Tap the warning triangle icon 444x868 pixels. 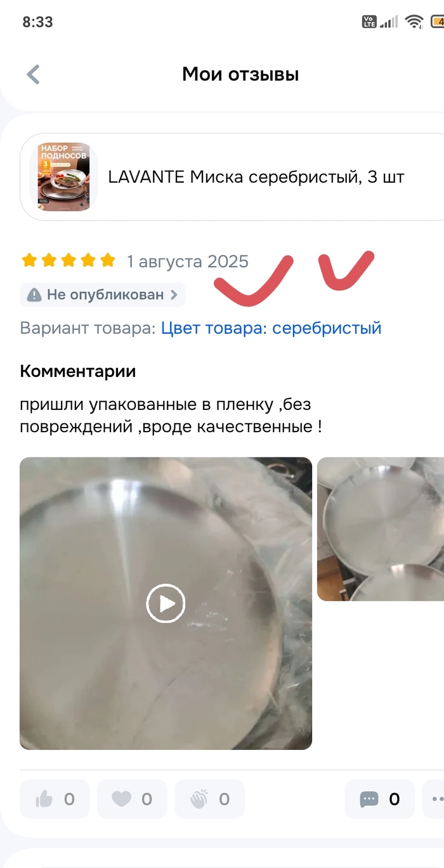point(34,295)
